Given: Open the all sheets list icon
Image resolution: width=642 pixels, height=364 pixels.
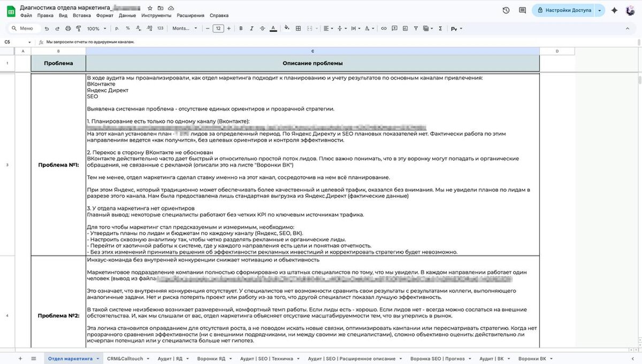Looking at the screenshot, I should click(x=33, y=359).
